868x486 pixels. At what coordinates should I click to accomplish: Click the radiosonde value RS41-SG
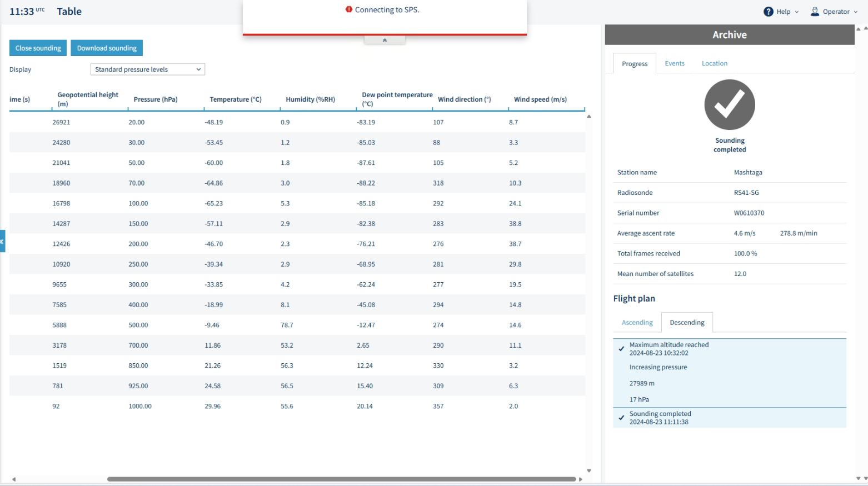746,193
